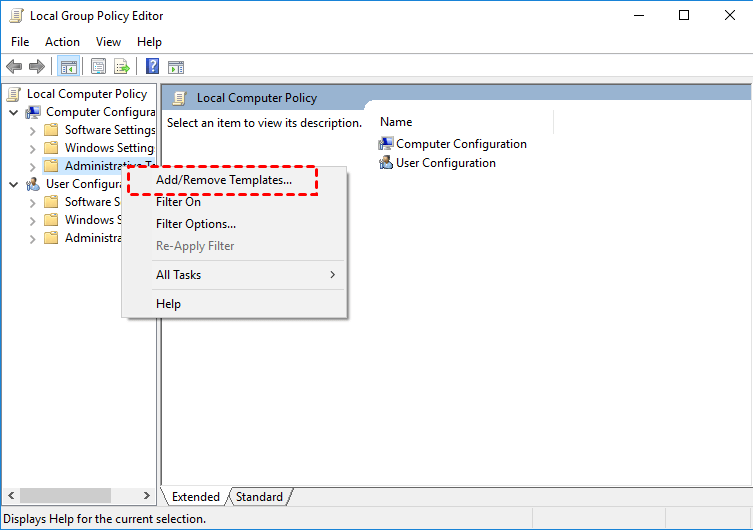Screen dimensions: 753x530
Task: Click the title bar application icon
Action: (16, 16)
